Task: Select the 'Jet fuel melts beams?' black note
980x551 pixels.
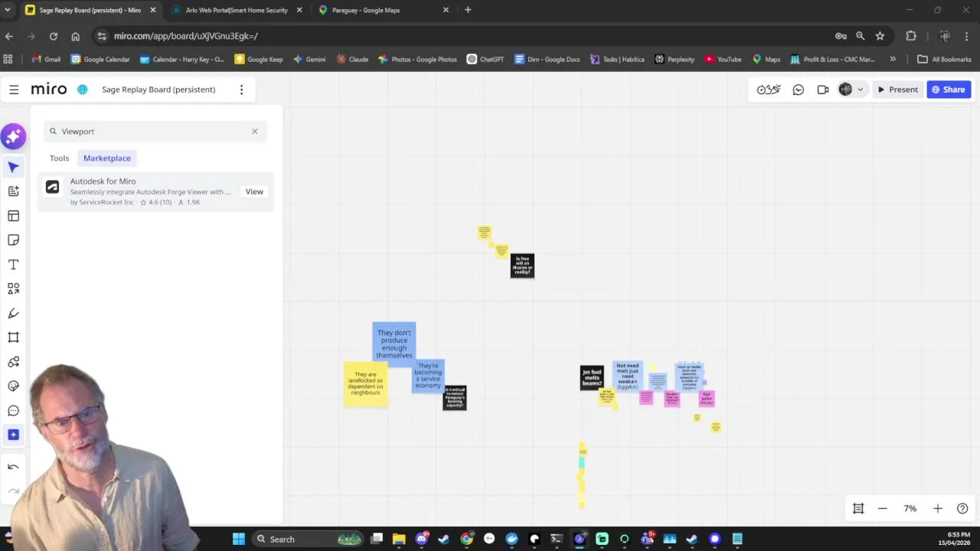Action: pyautogui.click(x=592, y=378)
